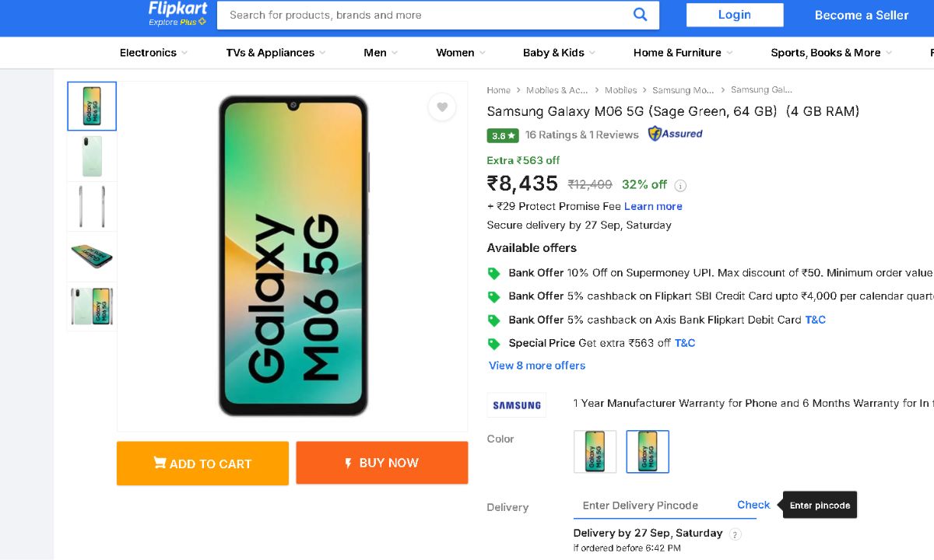Open View 8 more offers link
The image size is (934, 560).
(x=537, y=366)
